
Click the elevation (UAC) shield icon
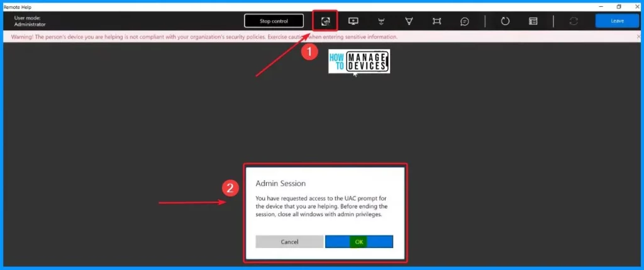[325, 21]
